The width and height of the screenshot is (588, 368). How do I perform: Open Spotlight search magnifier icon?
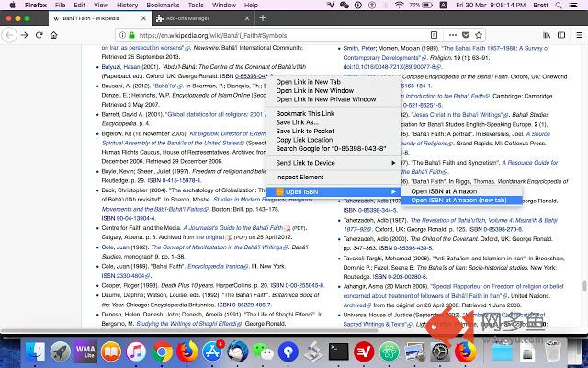pos(559,6)
